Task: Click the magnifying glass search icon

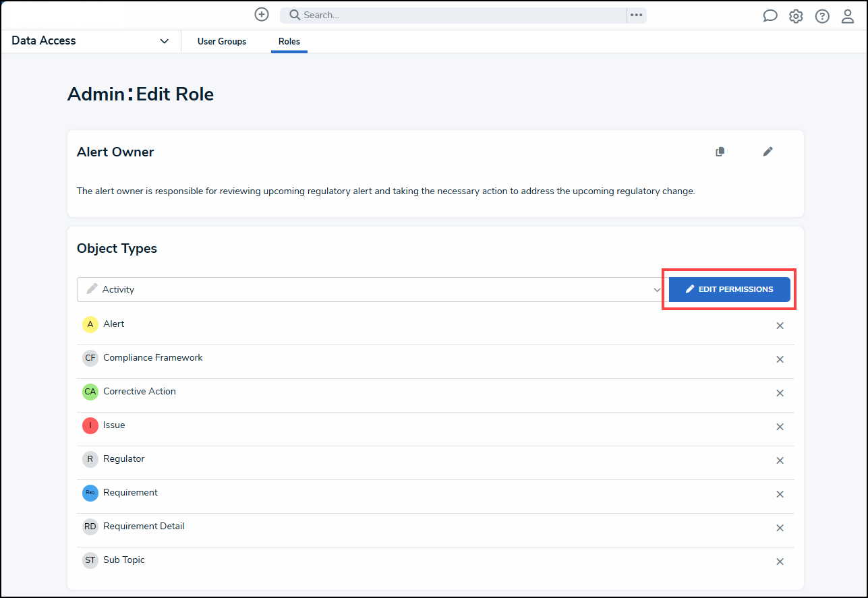Action: tap(295, 15)
